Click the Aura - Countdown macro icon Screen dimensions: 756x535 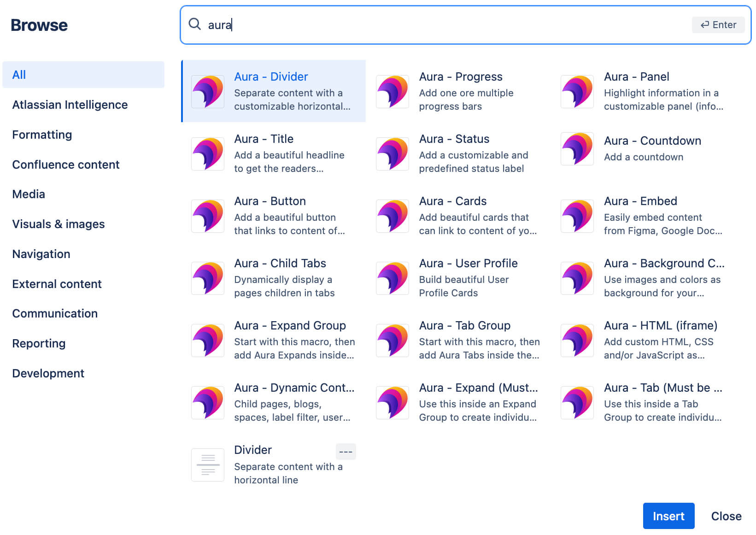pyautogui.click(x=577, y=148)
